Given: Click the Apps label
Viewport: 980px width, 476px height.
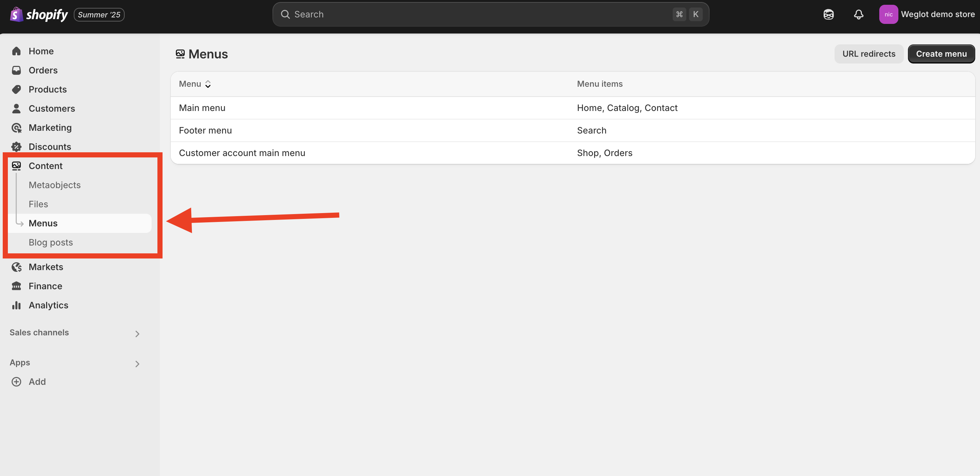Looking at the screenshot, I should click(20, 363).
